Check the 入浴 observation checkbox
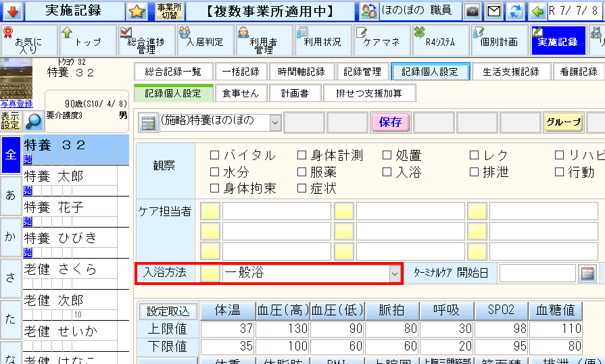605x364 pixels. 387,172
